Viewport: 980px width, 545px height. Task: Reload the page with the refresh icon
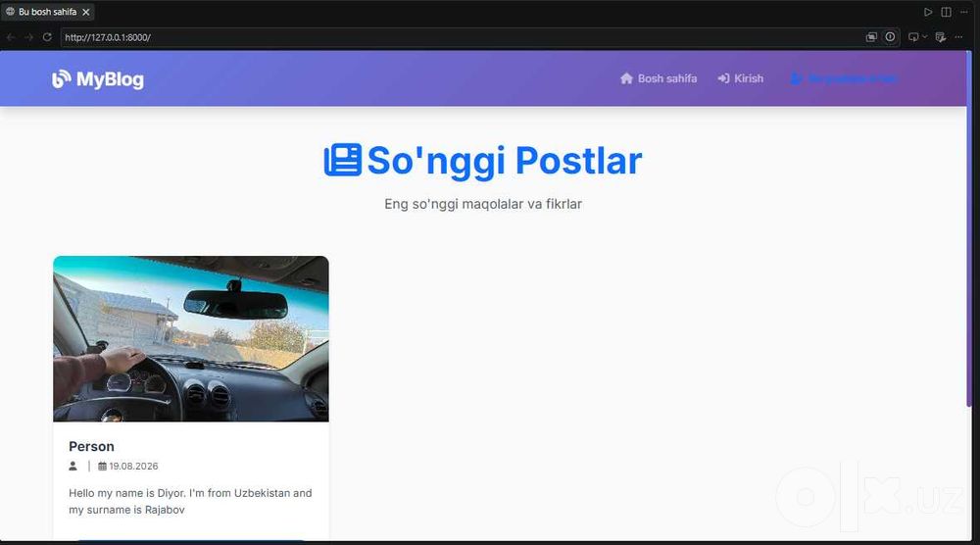click(x=47, y=37)
